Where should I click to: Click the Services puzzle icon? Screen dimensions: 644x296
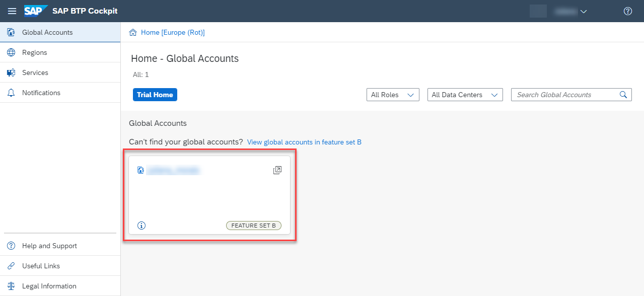11,72
